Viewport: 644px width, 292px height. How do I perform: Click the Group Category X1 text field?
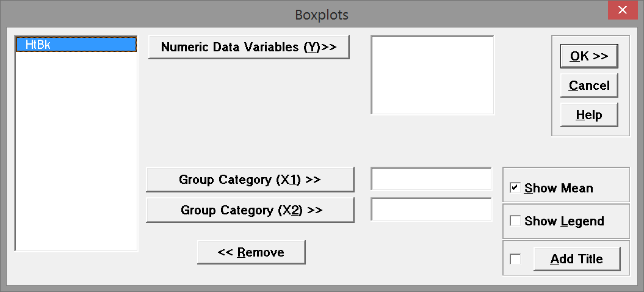point(431,180)
